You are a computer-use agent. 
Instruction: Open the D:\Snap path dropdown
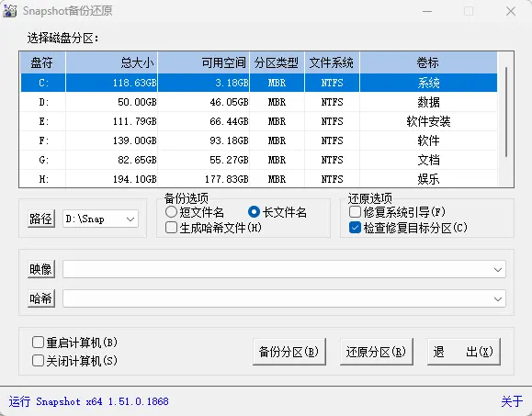point(130,219)
